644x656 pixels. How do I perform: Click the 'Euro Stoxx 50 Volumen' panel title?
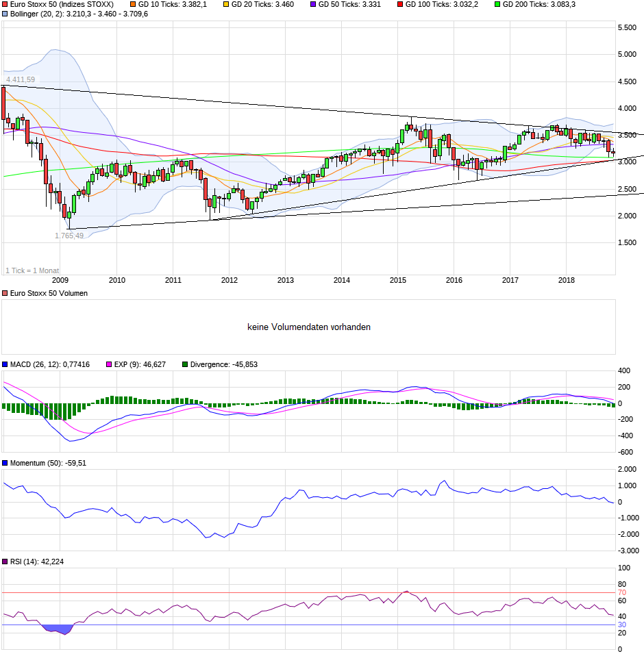pyautogui.click(x=49, y=294)
